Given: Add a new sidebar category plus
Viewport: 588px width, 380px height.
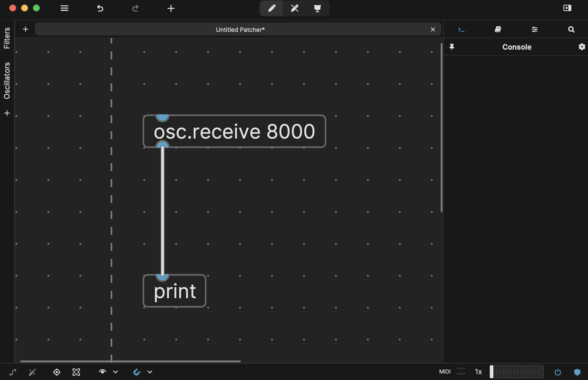Looking at the screenshot, I should point(7,113).
